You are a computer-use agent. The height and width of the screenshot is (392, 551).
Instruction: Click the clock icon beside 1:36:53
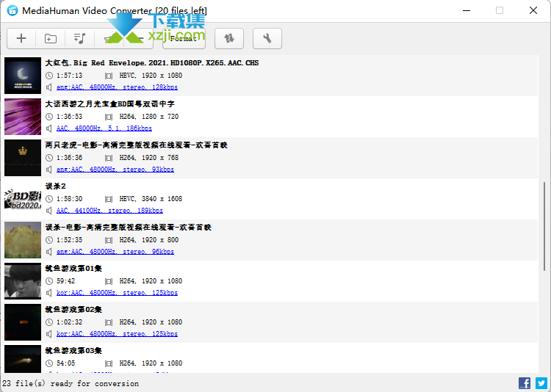[x=49, y=117]
